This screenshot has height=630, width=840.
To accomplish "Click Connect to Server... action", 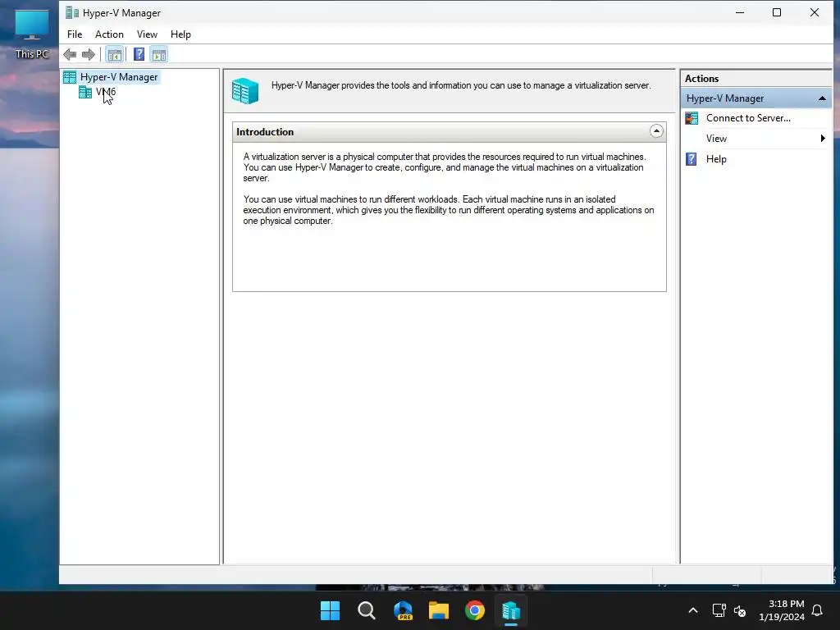I will tap(748, 118).
